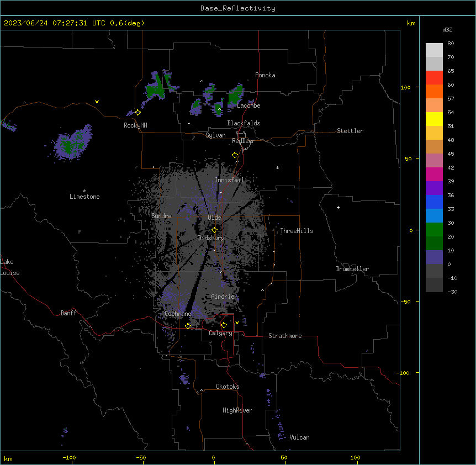This screenshot has height=465, width=476.
Task: Click the RedDeer label
Action: pos(243,141)
